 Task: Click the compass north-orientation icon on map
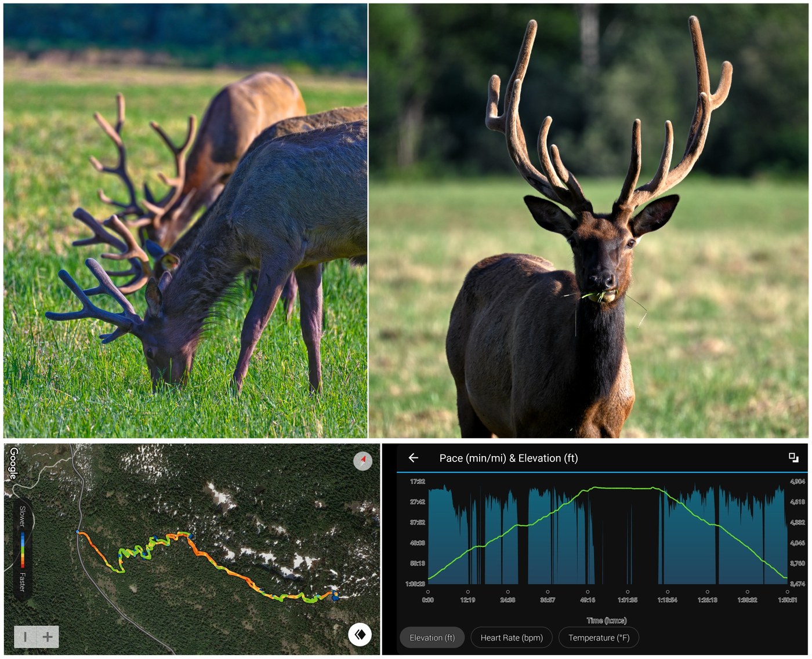[362, 461]
